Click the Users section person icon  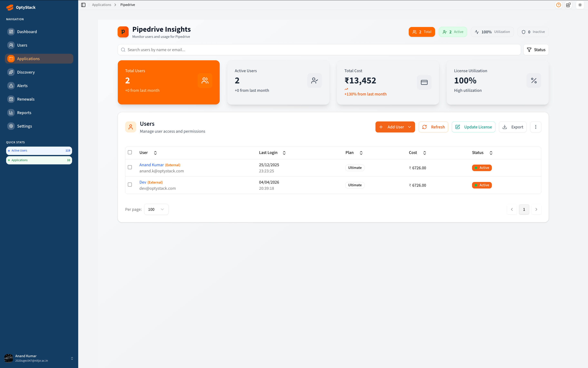coord(131,127)
